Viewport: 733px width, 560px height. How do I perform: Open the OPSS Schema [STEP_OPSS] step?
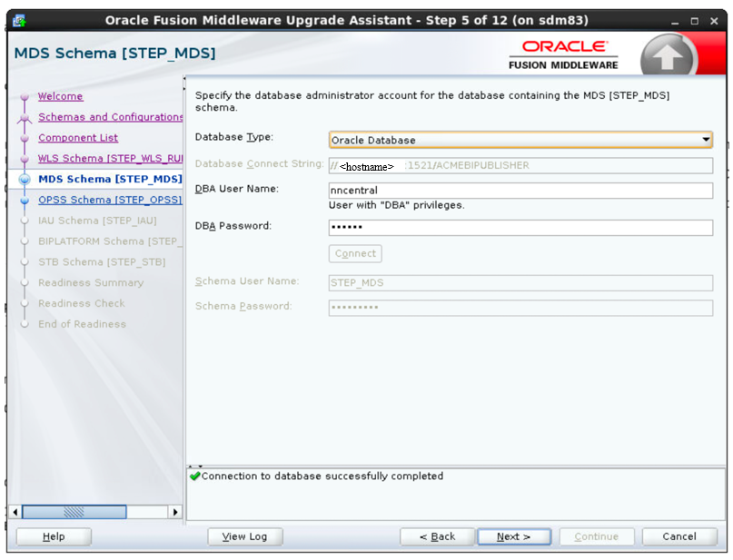pos(110,200)
